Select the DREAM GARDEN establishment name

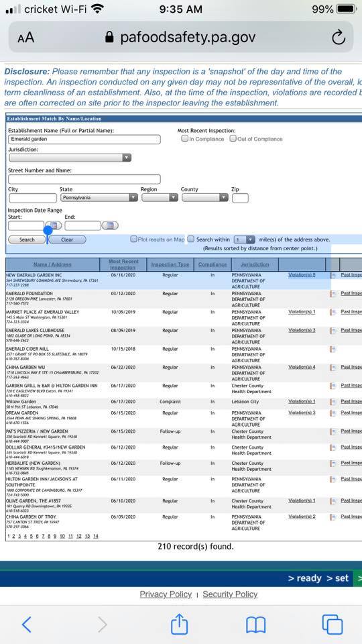[x=22, y=413]
